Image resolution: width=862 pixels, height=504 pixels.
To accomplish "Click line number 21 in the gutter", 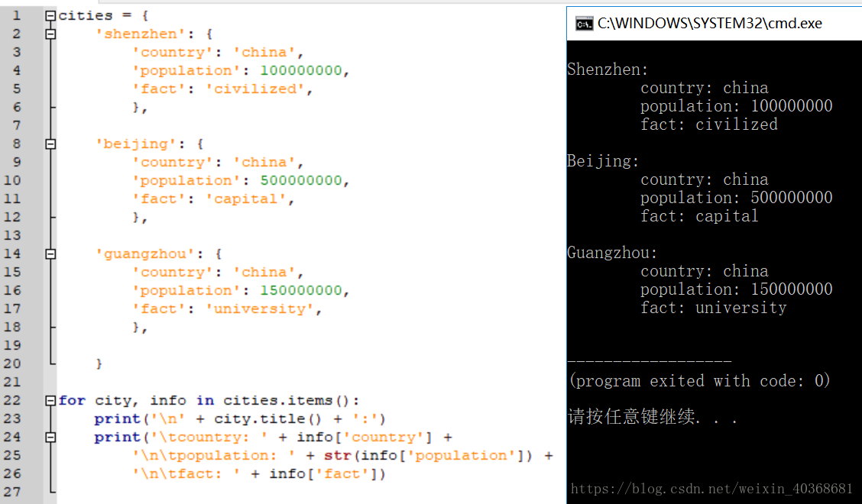I will tap(12, 382).
